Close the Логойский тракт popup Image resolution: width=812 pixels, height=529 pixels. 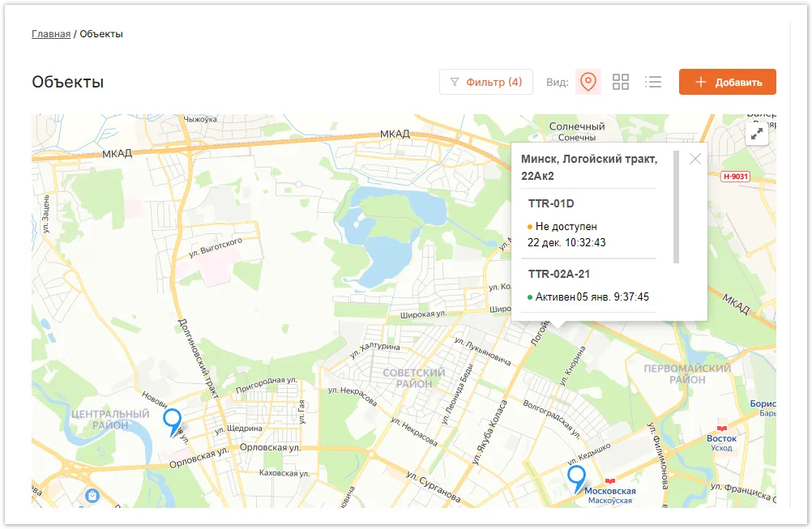pos(695,159)
